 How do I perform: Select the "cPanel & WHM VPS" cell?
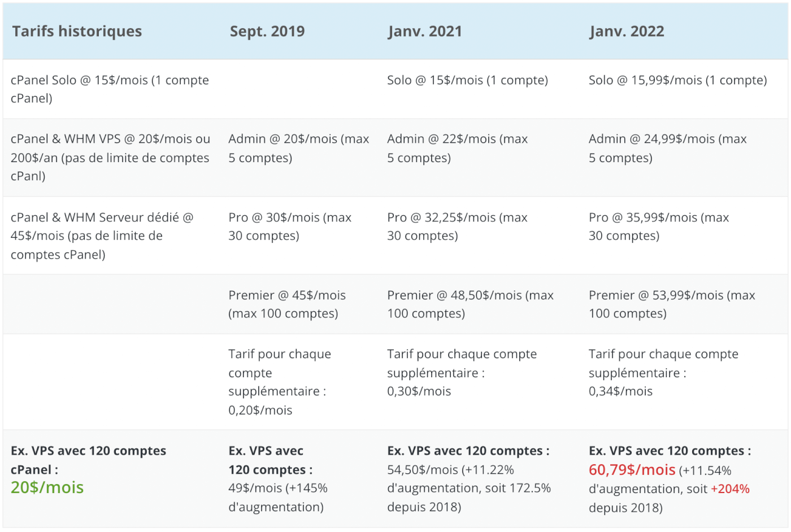coord(110,158)
